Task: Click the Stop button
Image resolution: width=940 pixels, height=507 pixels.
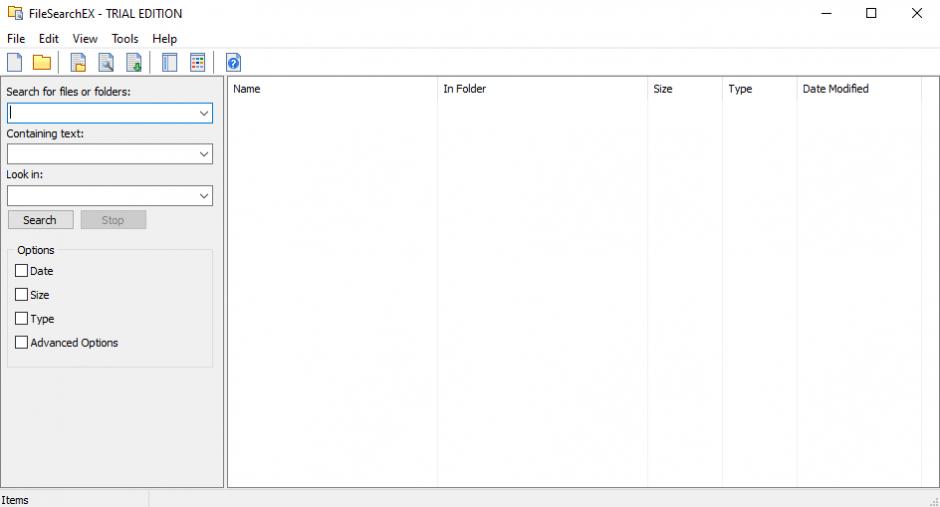Action: tap(113, 220)
